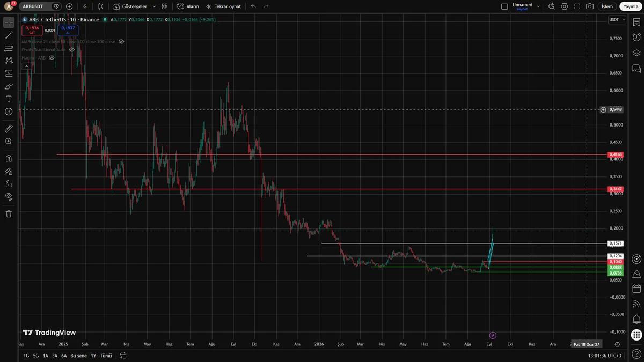The width and height of the screenshot is (644, 362).
Task: Toggle visibility of Hacim ARB volume
Action: point(52,57)
